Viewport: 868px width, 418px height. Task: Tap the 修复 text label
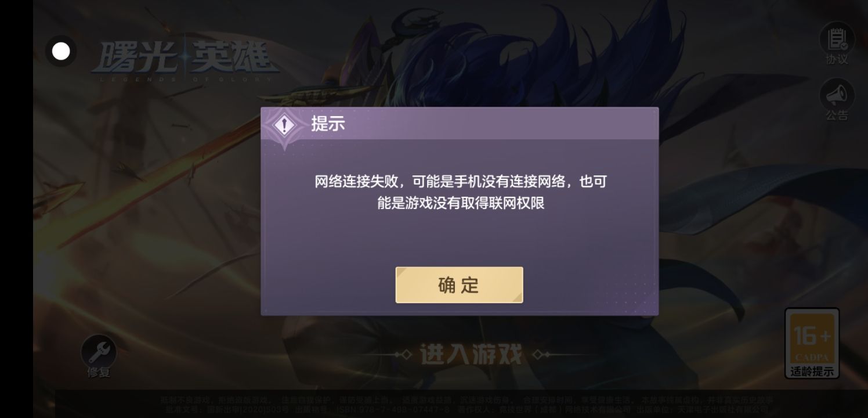(x=99, y=373)
